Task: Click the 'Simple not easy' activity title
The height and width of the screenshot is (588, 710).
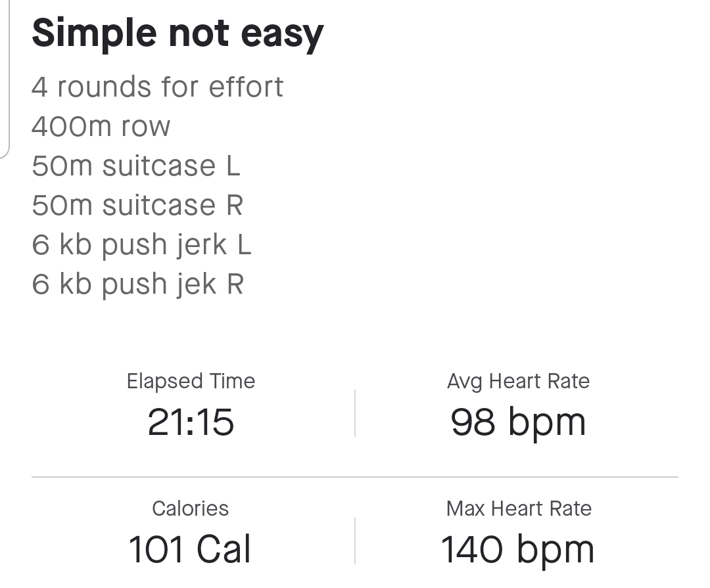Action: tap(177, 34)
